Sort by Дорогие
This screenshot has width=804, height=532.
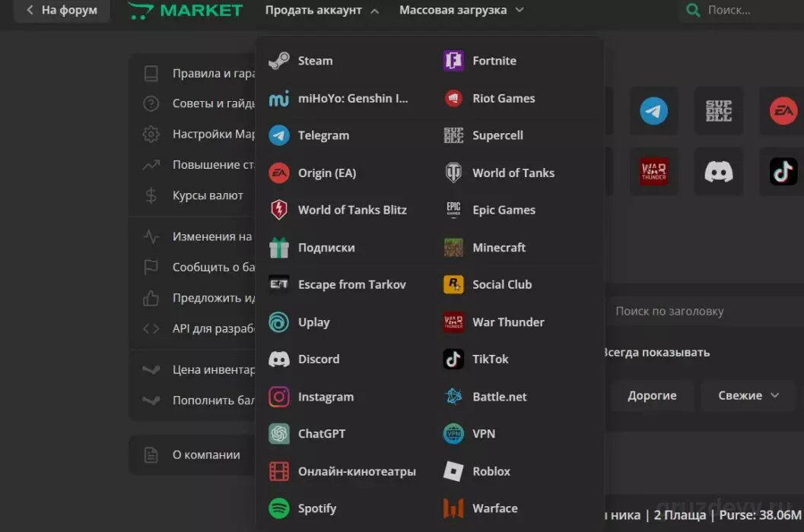coord(652,396)
